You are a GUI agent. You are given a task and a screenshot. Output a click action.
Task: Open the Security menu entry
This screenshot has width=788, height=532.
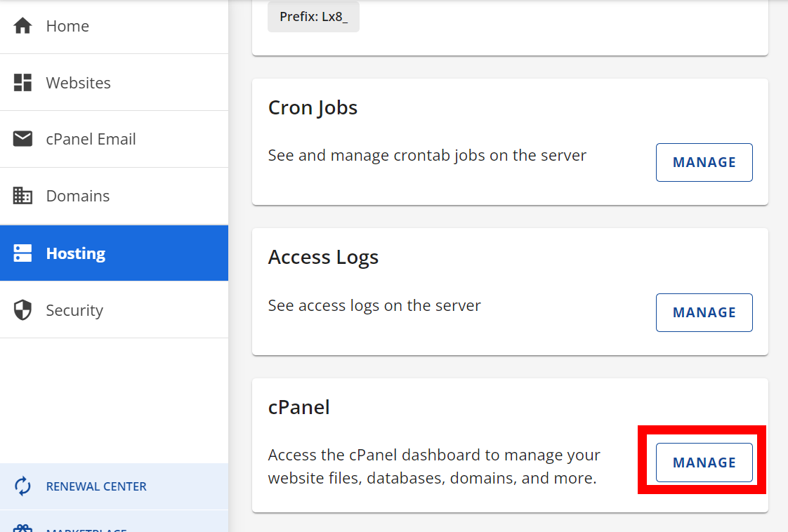[x=74, y=310]
